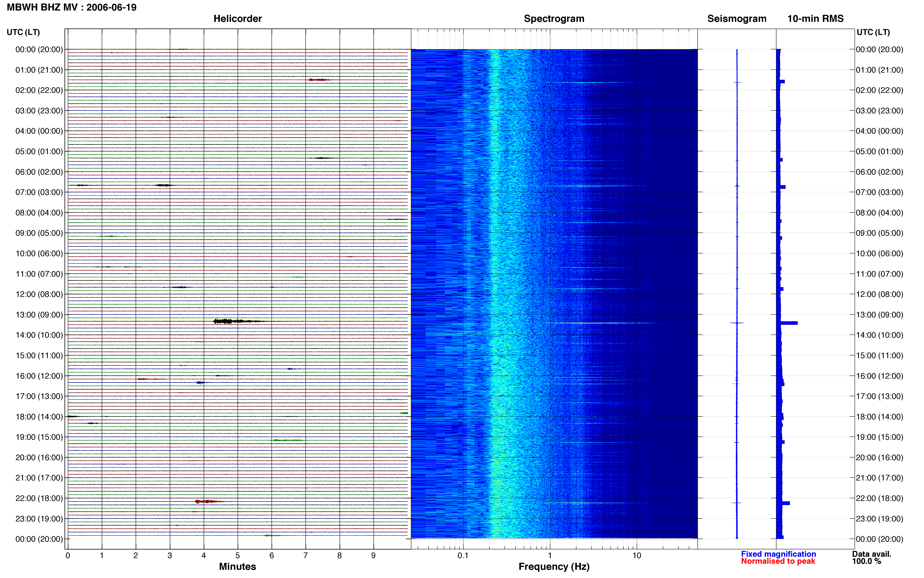The width and height of the screenshot is (924, 578).
Task: Select the '100.0 %' availability value
Action: (x=866, y=561)
